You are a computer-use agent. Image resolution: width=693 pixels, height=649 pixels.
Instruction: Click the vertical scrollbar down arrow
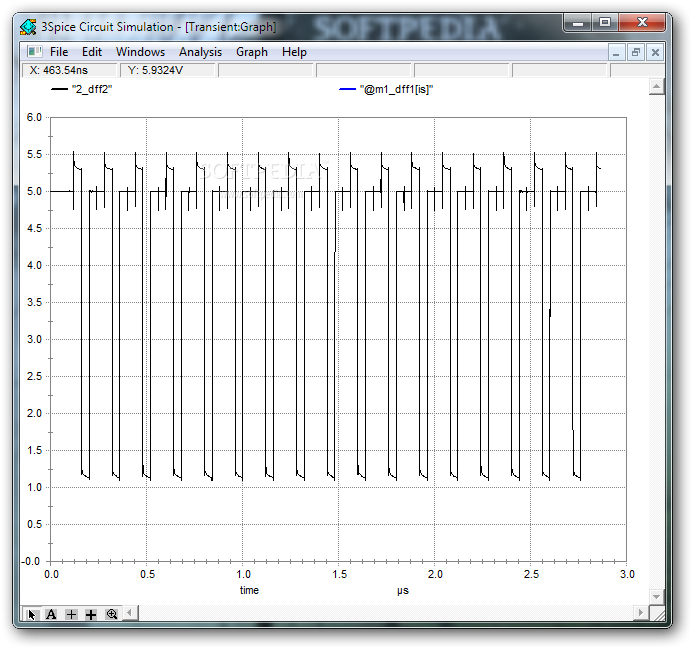tap(656, 596)
